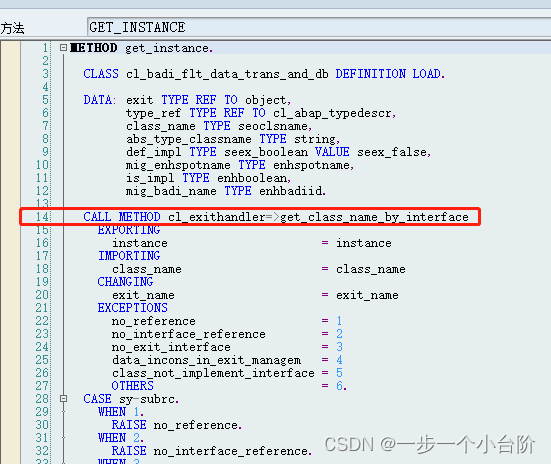Click 'cl_exithandler' on line 14
551x464 pixels.
pos(217,217)
